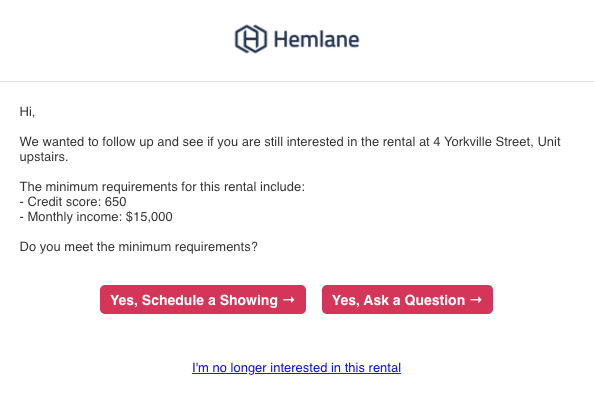Screen dimensions: 594x393
Task: Click the word "upstairs." in the message
Action: click(44, 157)
